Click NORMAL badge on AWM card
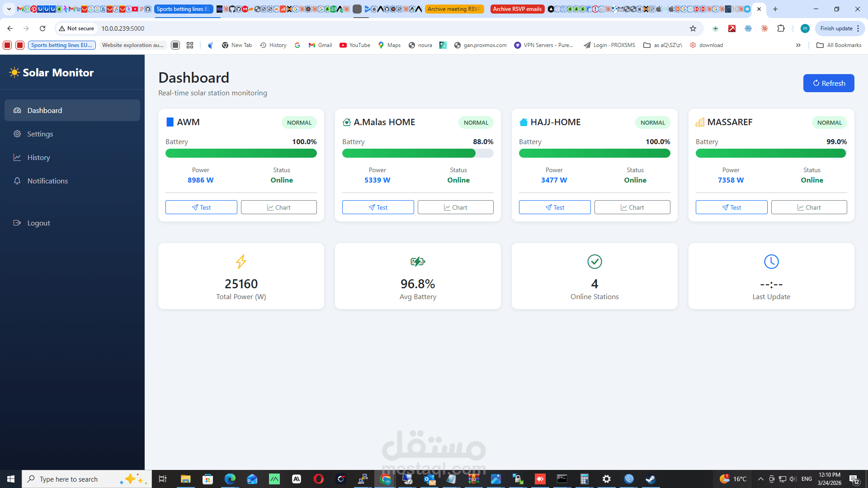The width and height of the screenshot is (868, 488). click(299, 122)
